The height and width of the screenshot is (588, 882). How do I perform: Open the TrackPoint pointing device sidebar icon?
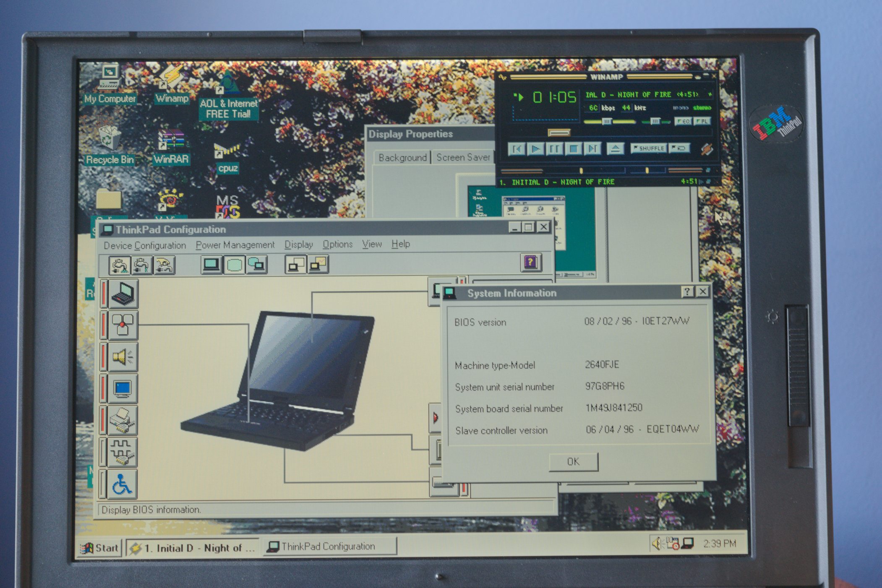(123, 325)
